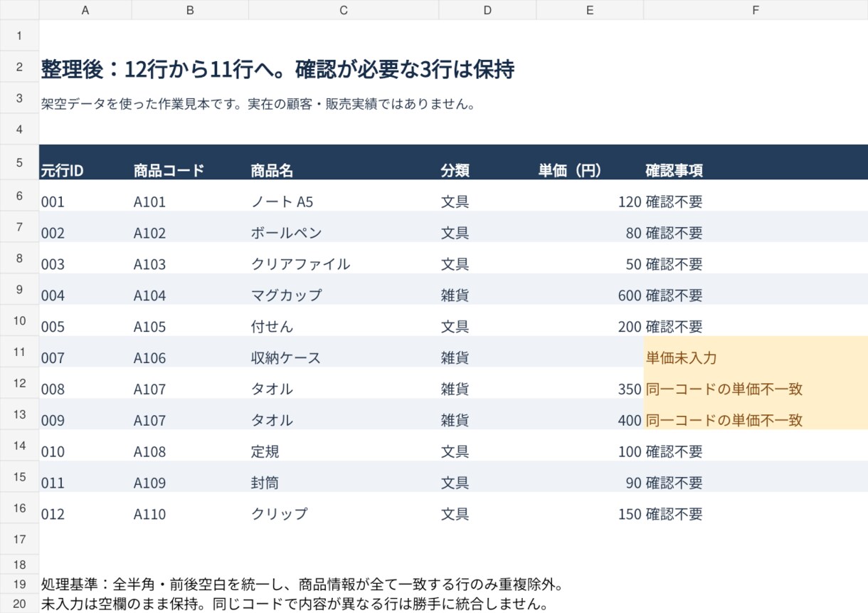Click cell with ID 007
This screenshot has width=868, height=613.
(x=85, y=352)
